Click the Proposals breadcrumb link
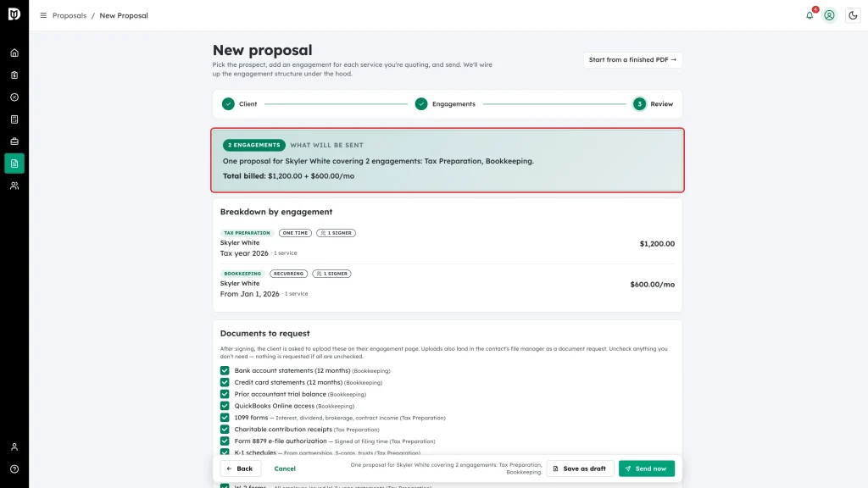Viewport: 868px width, 488px height. [x=70, y=15]
